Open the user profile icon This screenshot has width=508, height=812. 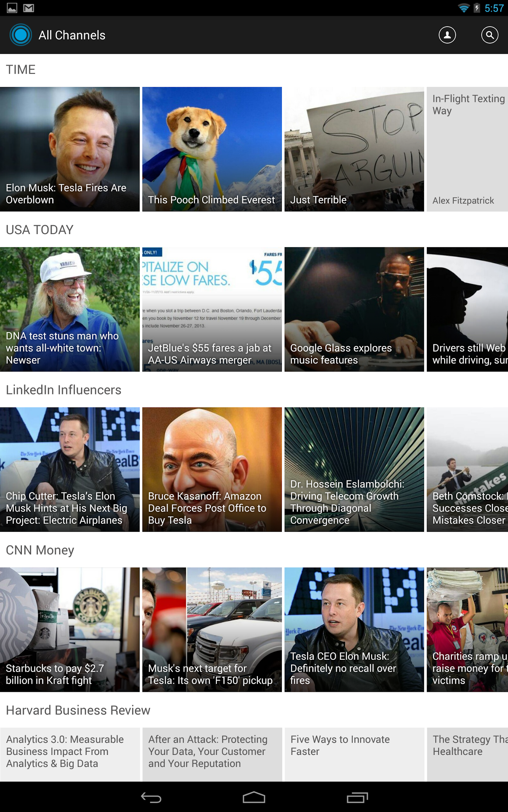tap(447, 35)
